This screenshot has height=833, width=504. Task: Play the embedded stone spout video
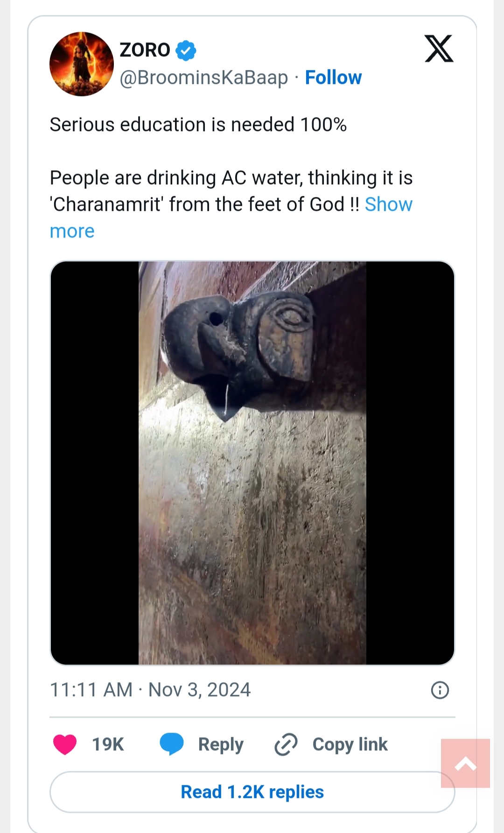click(x=252, y=462)
